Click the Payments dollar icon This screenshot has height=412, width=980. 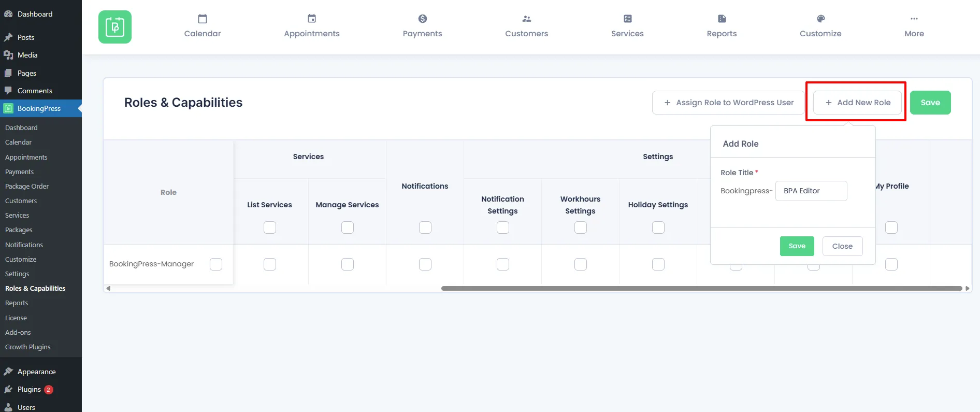(422, 19)
